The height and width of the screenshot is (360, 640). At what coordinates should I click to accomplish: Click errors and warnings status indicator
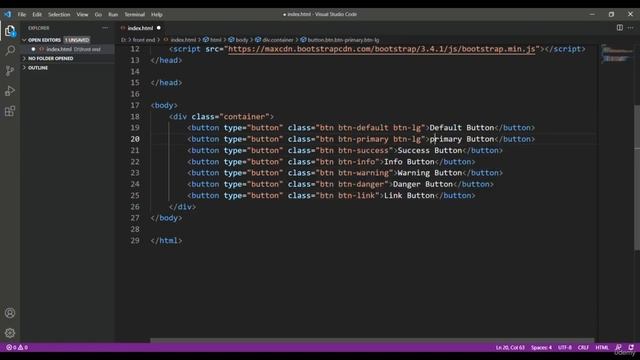(x=17, y=347)
